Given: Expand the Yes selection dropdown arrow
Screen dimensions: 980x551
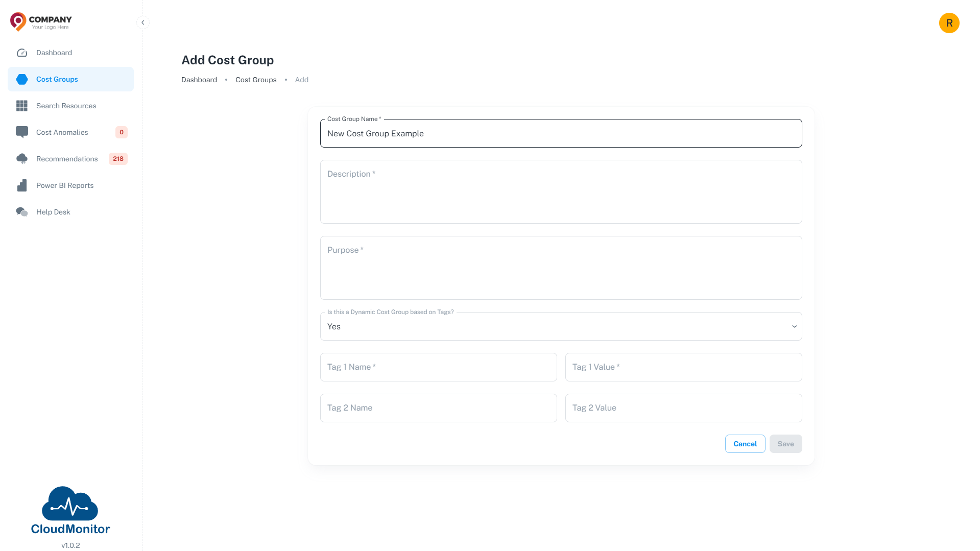Looking at the screenshot, I should [794, 326].
